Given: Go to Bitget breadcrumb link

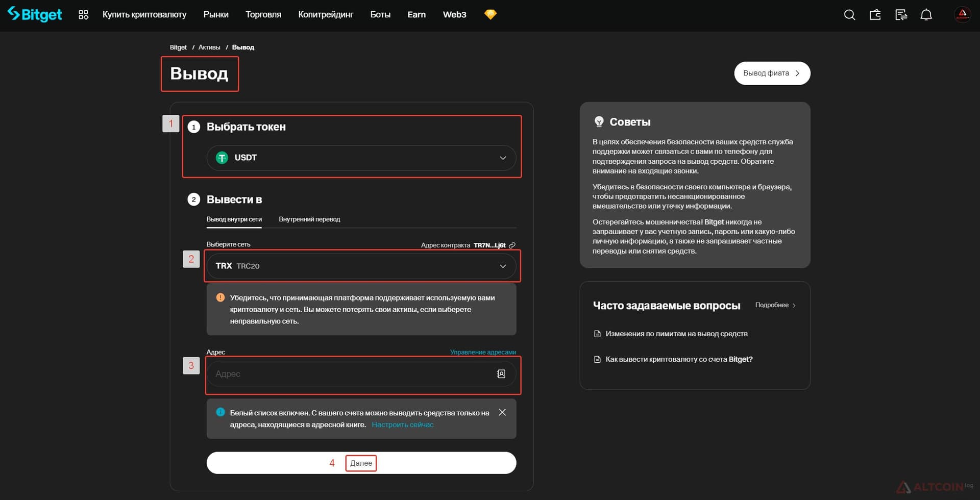Looking at the screenshot, I should click(x=178, y=47).
